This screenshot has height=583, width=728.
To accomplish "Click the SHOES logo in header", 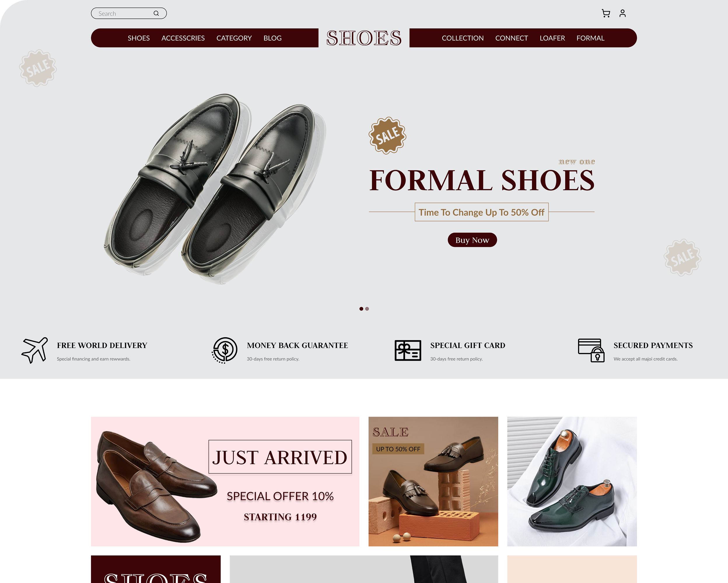I will click(x=364, y=38).
